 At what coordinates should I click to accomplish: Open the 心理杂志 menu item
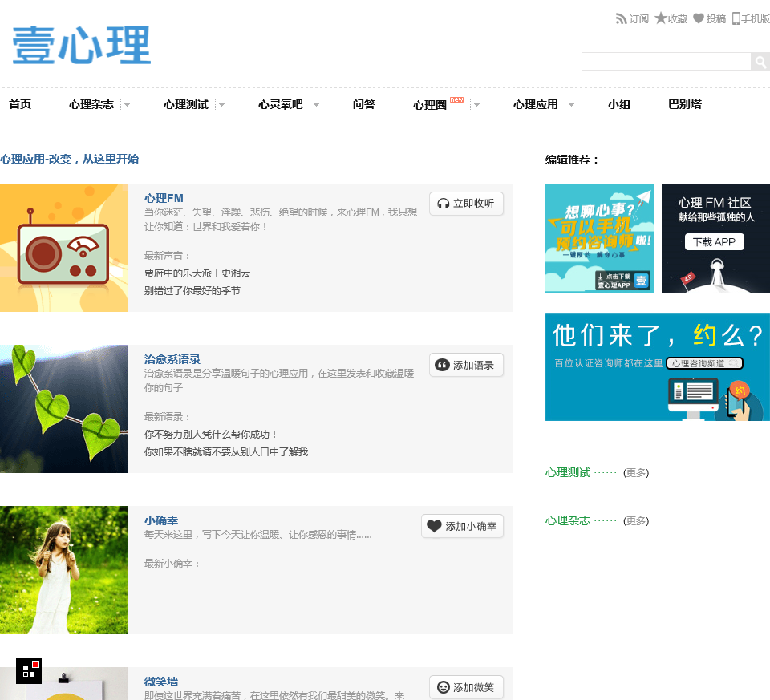tap(91, 104)
